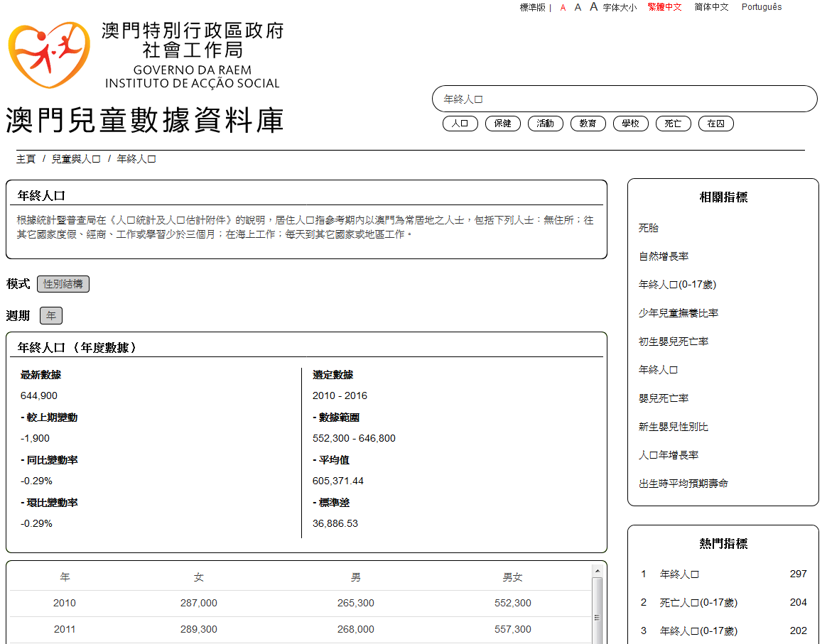Click the 557,300 total for 2011

(x=512, y=629)
